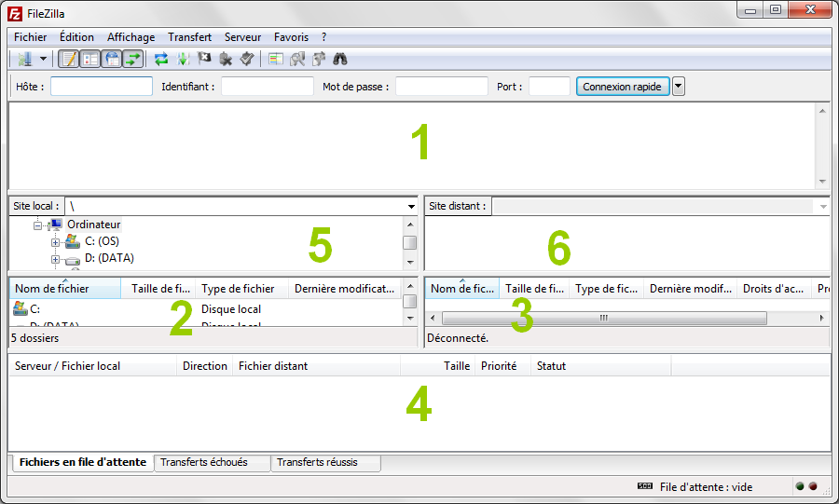Sort remote files by Droits d'ac... column
Image resolution: width=839 pixels, height=504 pixels.
(x=774, y=289)
